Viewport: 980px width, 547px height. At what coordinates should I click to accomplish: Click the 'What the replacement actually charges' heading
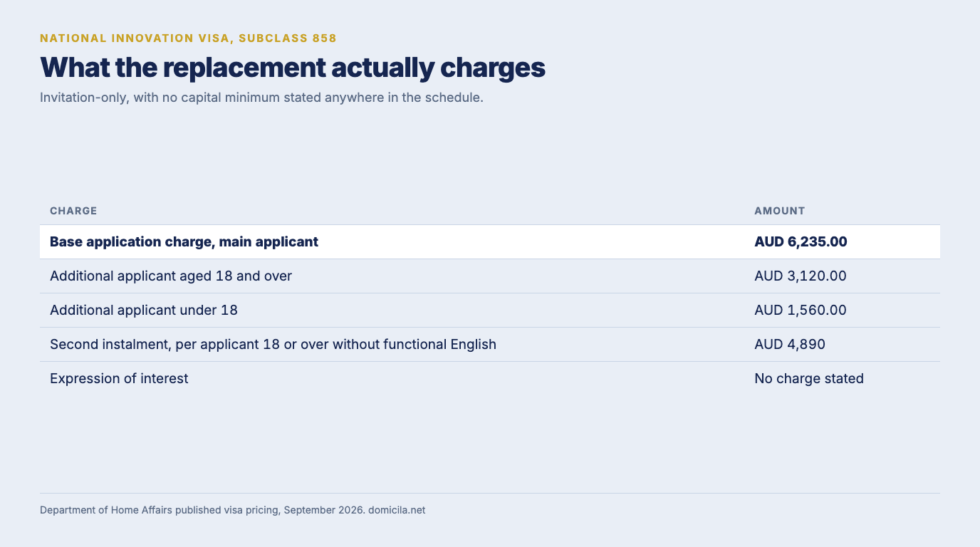pyautogui.click(x=293, y=68)
